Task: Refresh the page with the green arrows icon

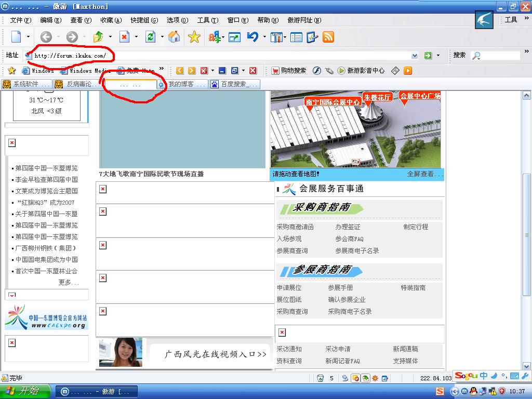Action: (150, 37)
